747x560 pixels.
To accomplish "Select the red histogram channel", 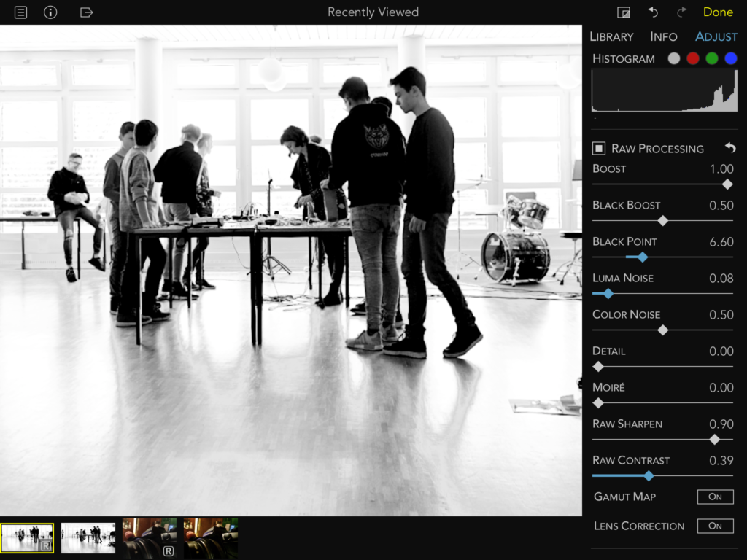I will point(693,58).
